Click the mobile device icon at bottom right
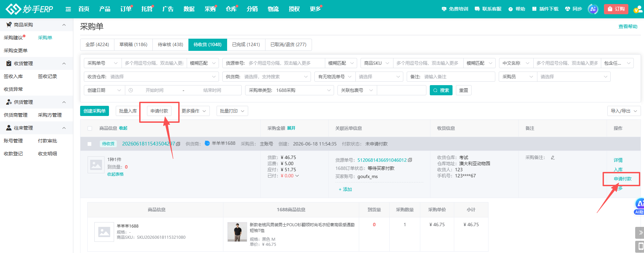This screenshot has height=253, width=644. [x=640, y=247]
